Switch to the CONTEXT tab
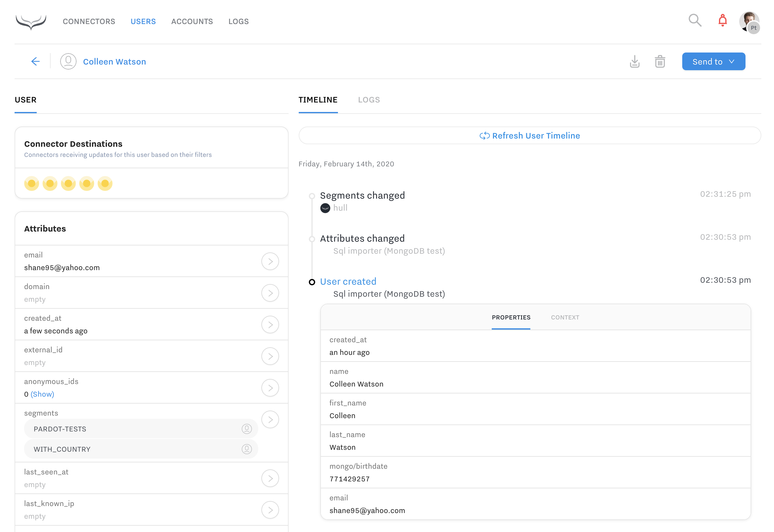This screenshot has width=774, height=532. click(565, 317)
